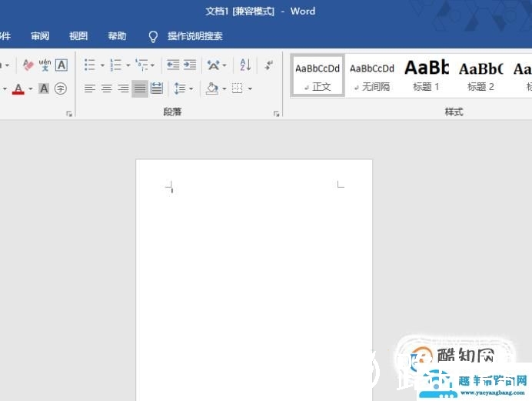Apply the 标题 1 style
The image size is (532, 401).
tap(426, 77)
